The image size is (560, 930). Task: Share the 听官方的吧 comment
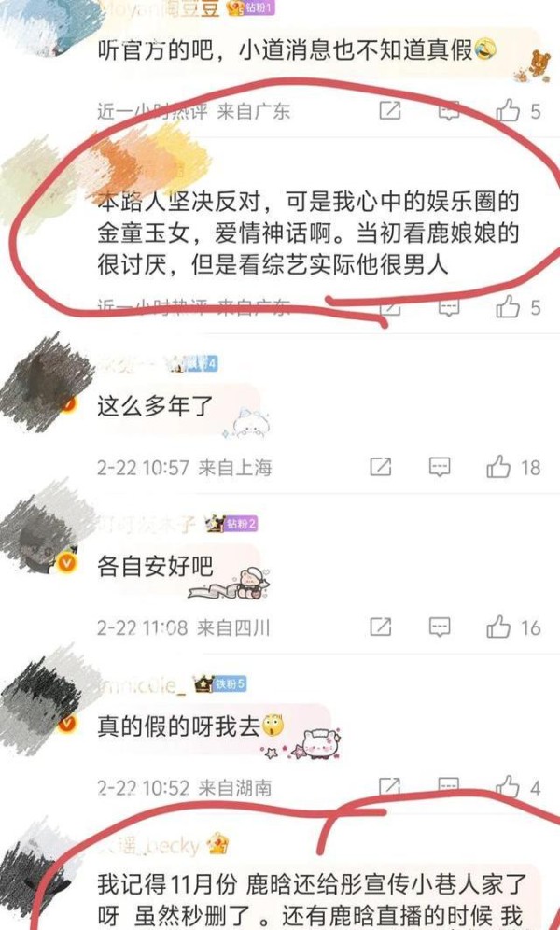point(390,110)
